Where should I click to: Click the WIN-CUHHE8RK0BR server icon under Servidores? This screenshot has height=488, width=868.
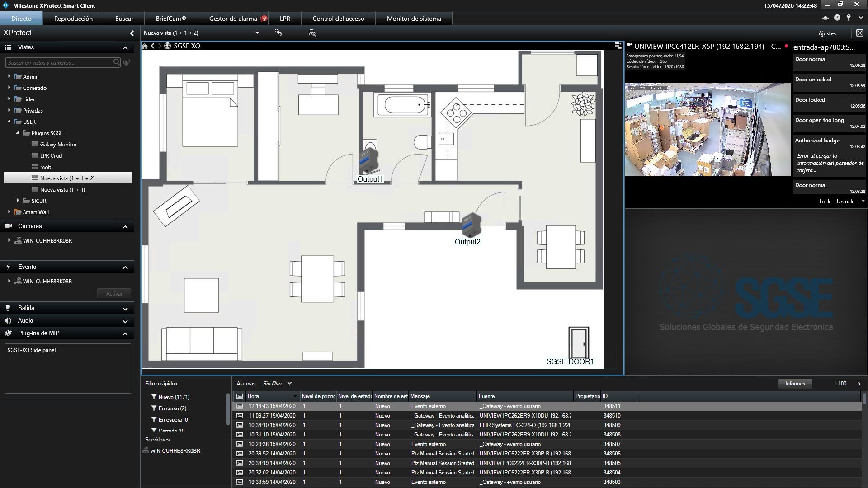[146, 450]
